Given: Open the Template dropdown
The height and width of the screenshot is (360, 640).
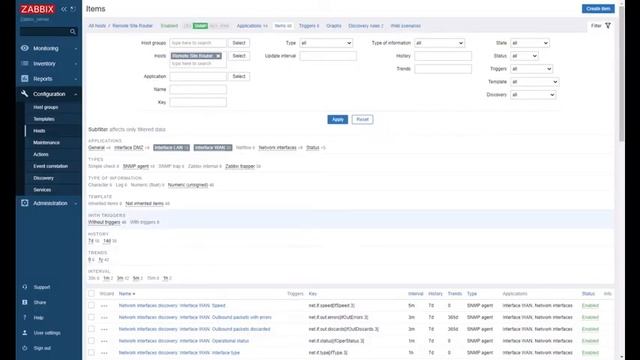Looking at the screenshot, I should pyautogui.click(x=534, y=82).
